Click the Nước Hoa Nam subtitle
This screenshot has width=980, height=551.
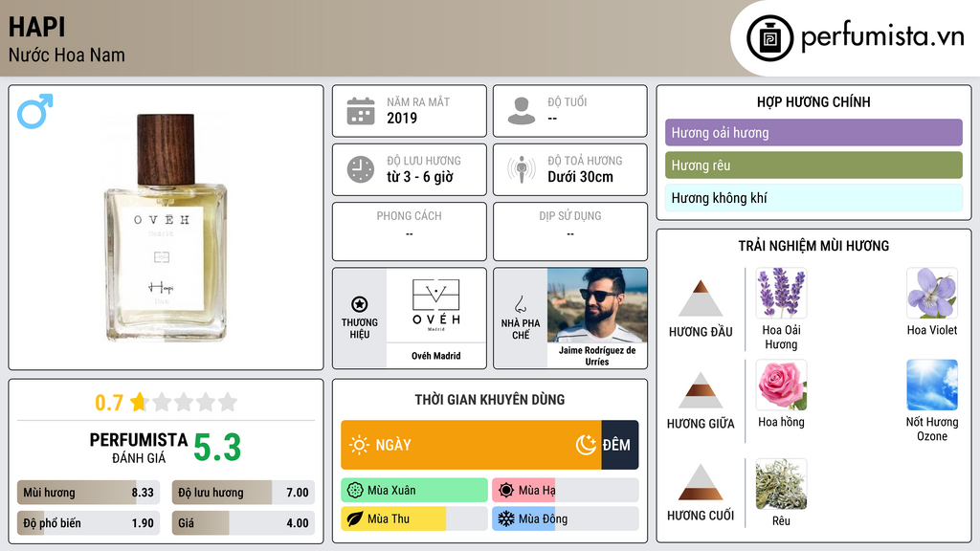click(x=67, y=55)
